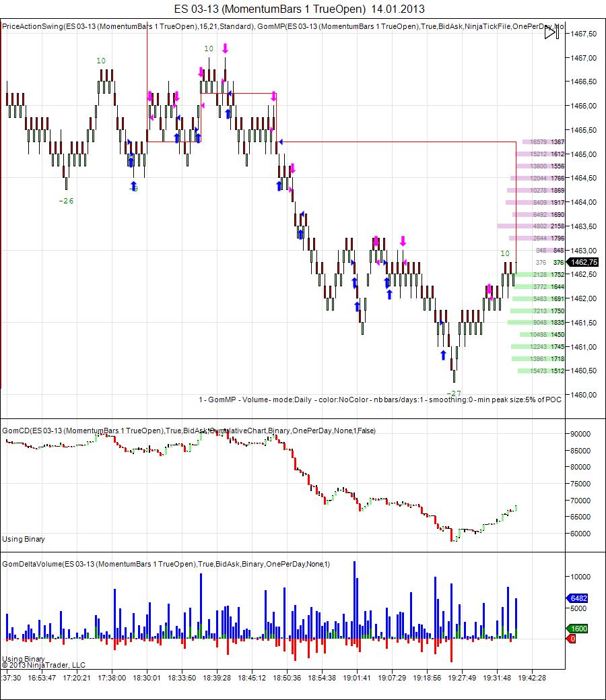This screenshot has height=700, width=606.
Task: Click the green profile row 10498 1450
Action: 542,334
